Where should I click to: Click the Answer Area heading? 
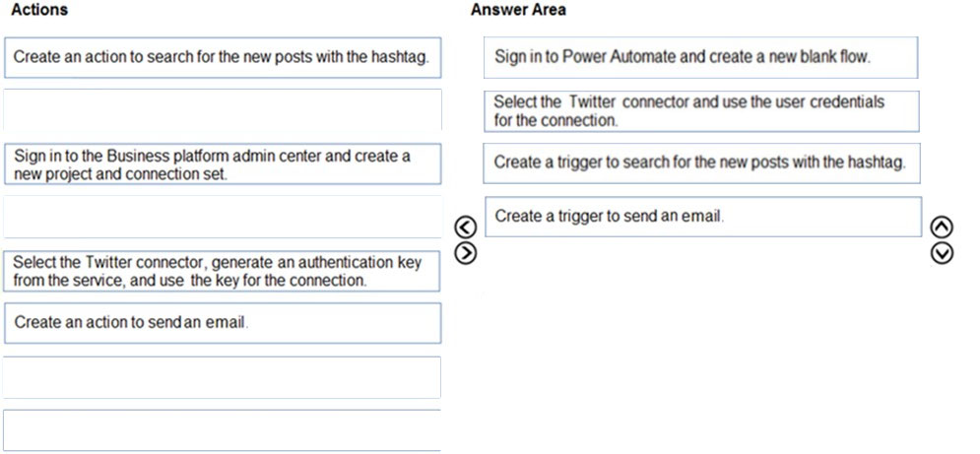(x=518, y=10)
